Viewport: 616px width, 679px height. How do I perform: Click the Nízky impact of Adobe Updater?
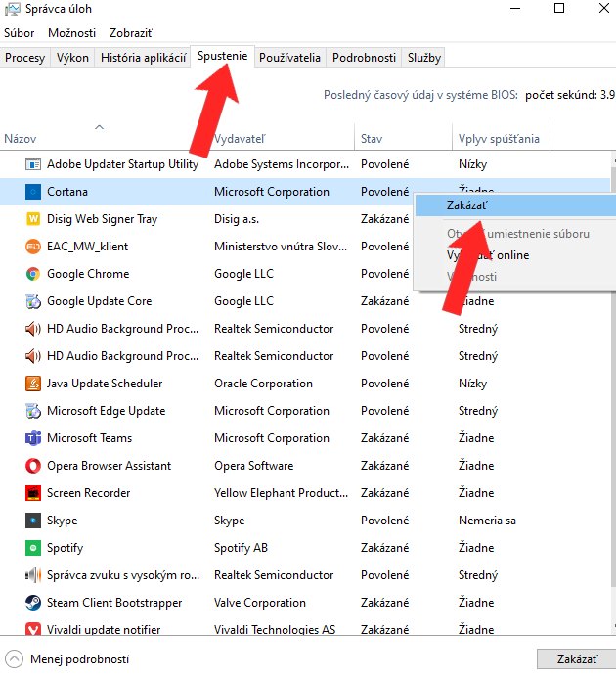pos(472,164)
